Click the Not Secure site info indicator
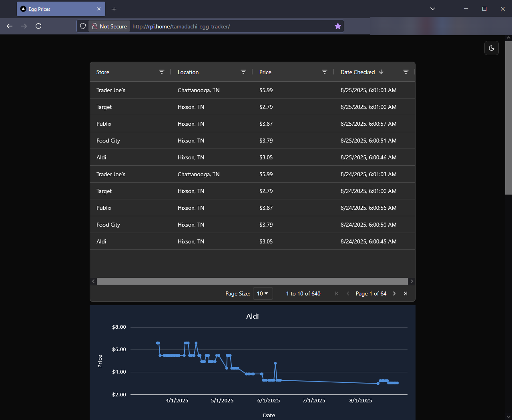The width and height of the screenshot is (512, 420). click(x=109, y=26)
